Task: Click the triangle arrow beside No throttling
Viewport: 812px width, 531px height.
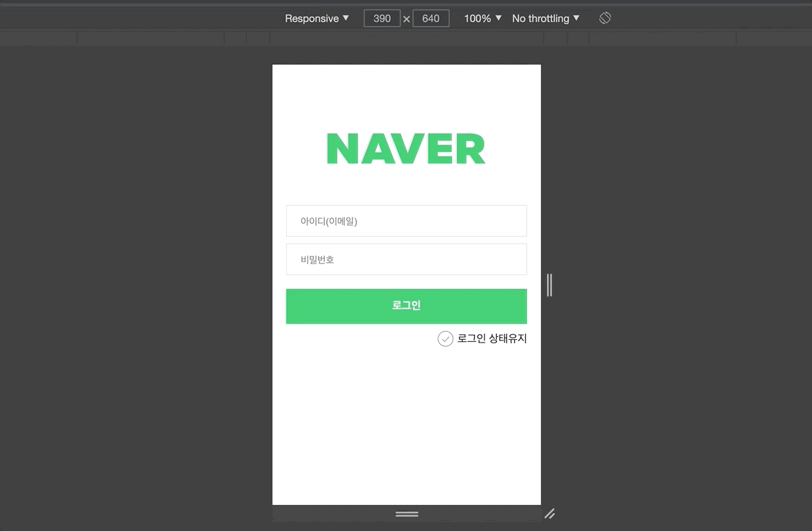Action: (576, 18)
